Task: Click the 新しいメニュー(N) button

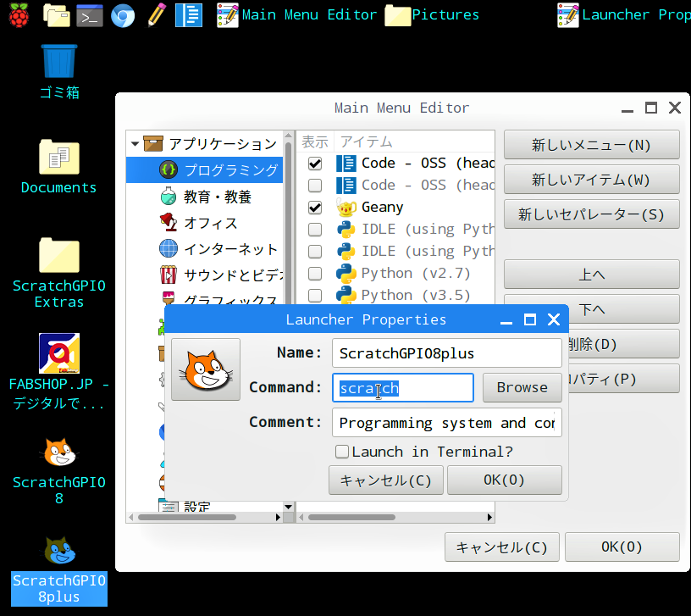Action: pyautogui.click(x=591, y=145)
